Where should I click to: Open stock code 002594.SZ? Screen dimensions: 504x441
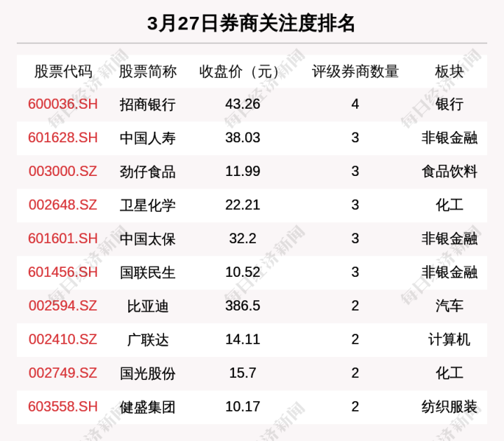pyautogui.click(x=63, y=306)
